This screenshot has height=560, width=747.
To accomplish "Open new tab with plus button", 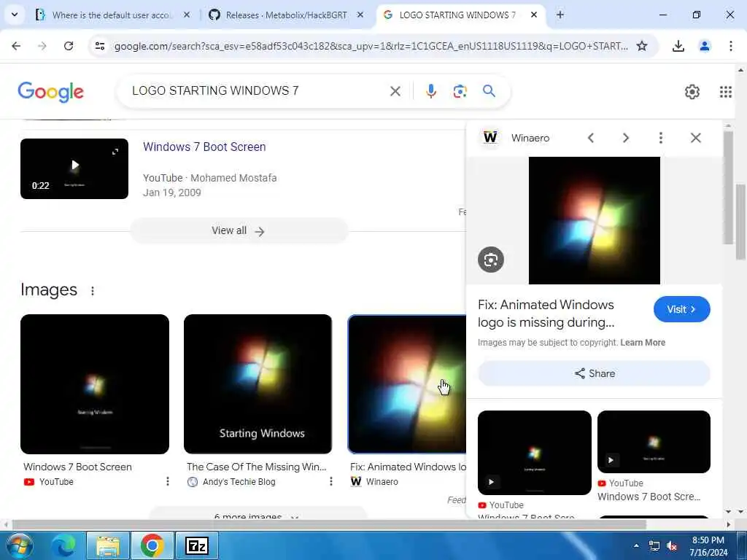I will tap(560, 15).
